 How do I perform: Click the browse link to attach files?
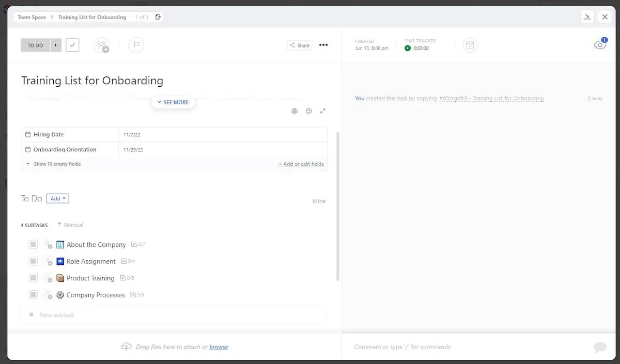coord(219,347)
